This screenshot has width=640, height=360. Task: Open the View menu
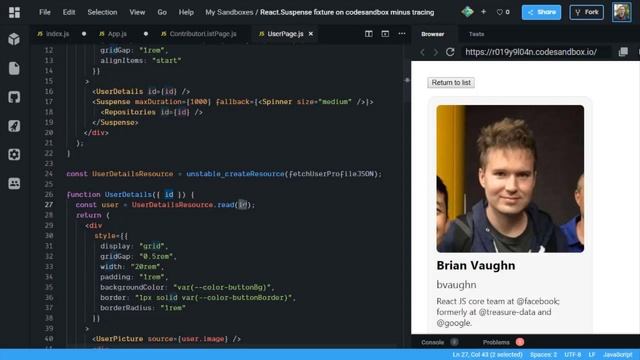137,12
